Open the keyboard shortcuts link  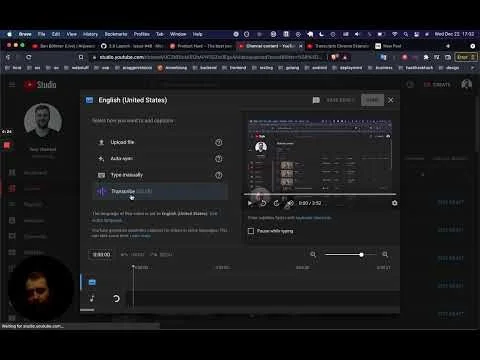coord(313,218)
